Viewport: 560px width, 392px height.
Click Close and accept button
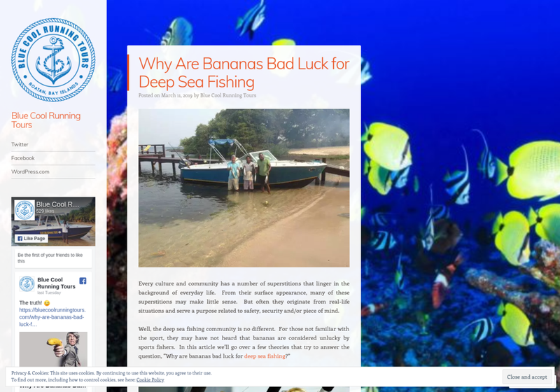(527, 377)
